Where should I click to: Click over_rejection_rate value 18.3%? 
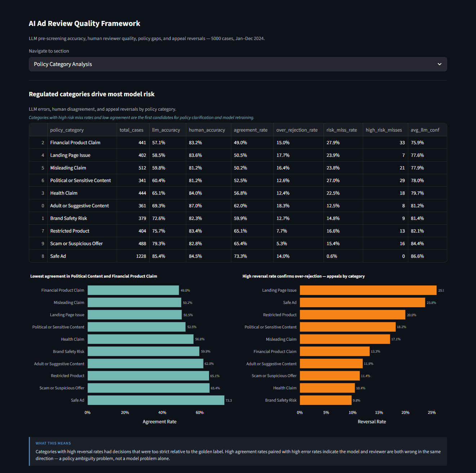pyautogui.click(x=298, y=205)
